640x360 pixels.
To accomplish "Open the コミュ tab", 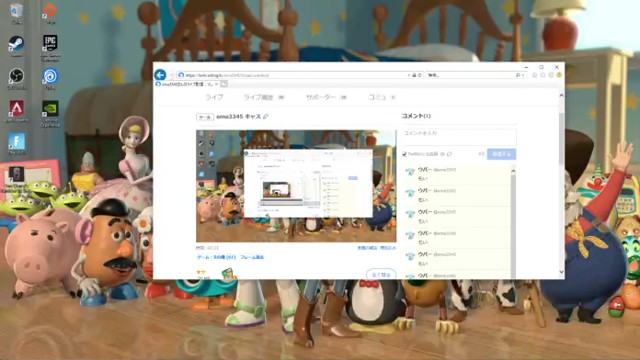I will tap(382, 97).
